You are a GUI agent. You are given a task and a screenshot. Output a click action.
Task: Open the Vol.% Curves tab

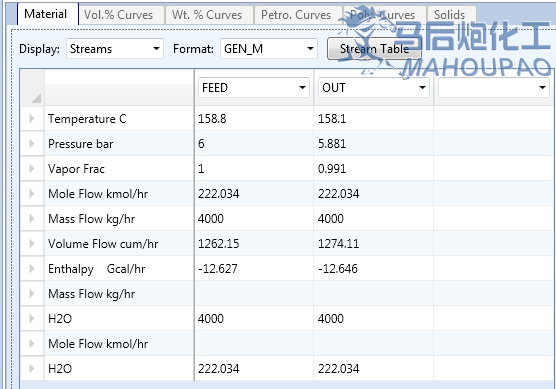pyautogui.click(x=122, y=15)
